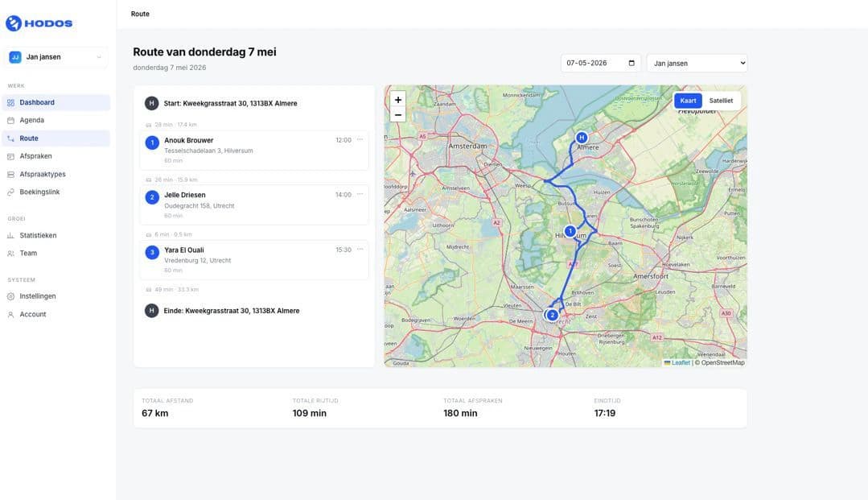Go to Dashboard in the sidebar
The image size is (868, 500).
[x=56, y=102]
